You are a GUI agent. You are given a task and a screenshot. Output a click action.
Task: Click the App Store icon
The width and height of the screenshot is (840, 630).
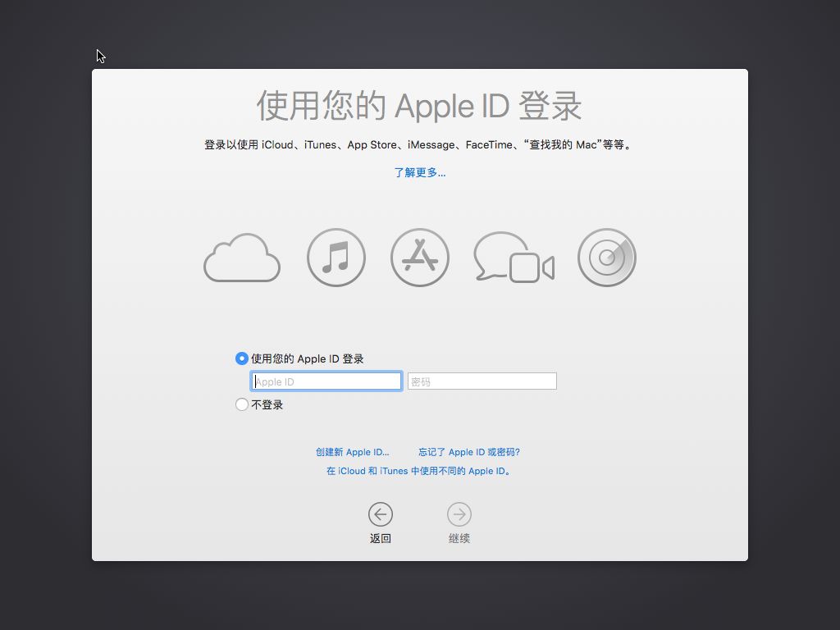tap(419, 257)
